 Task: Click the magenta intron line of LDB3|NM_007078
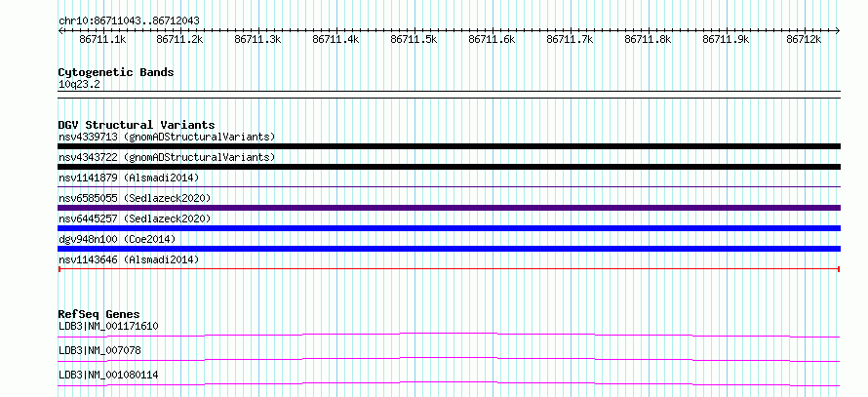pyautogui.click(x=449, y=359)
